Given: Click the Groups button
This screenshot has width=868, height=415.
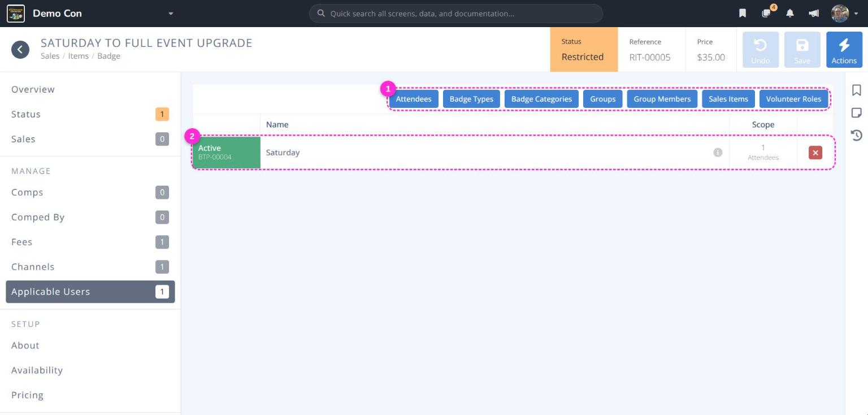Looking at the screenshot, I should [603, 99].
